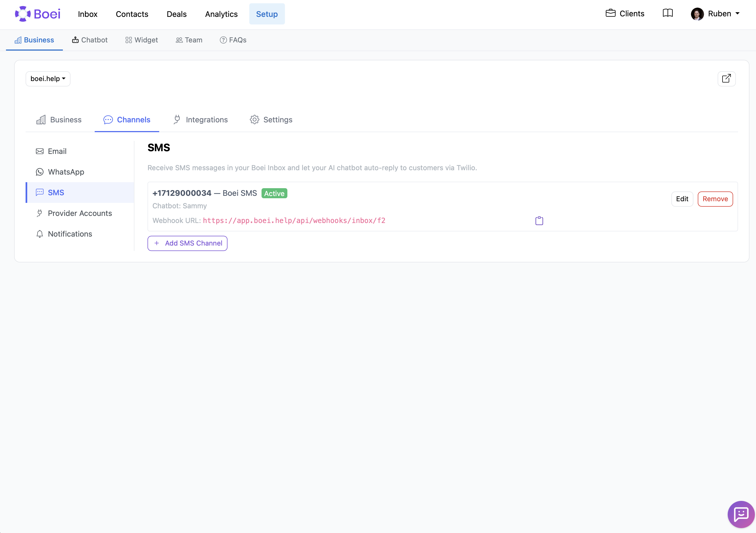The height and width of the screenshot is (533, 756).
Task: Click the plug icon beside Provider Accounts
Action: pyautogui.click(x=39, y=213)
